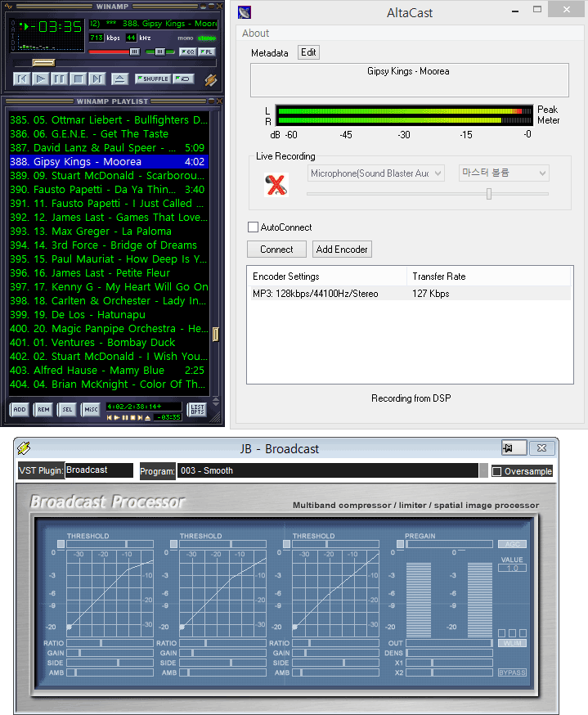This screenshot has height=715, width=588.
Task: Open the About menu in AltaCast
Action: pyautogui.click(x=256, y=34)
